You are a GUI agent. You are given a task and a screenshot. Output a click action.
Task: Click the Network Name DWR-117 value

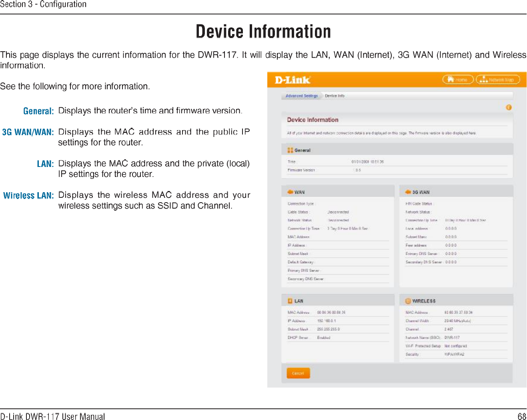click(452, 338)
